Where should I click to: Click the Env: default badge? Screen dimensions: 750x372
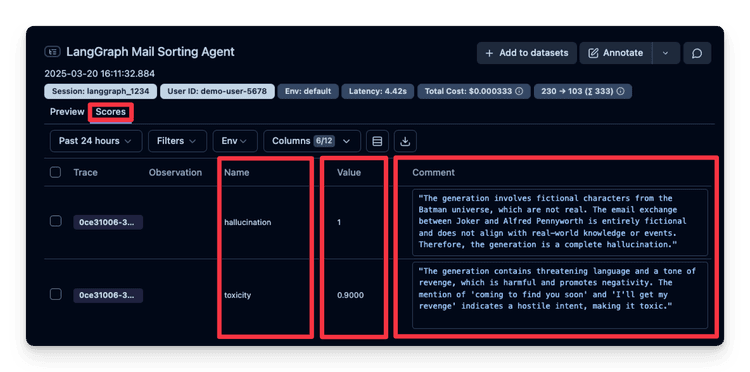tap(308, 91)
